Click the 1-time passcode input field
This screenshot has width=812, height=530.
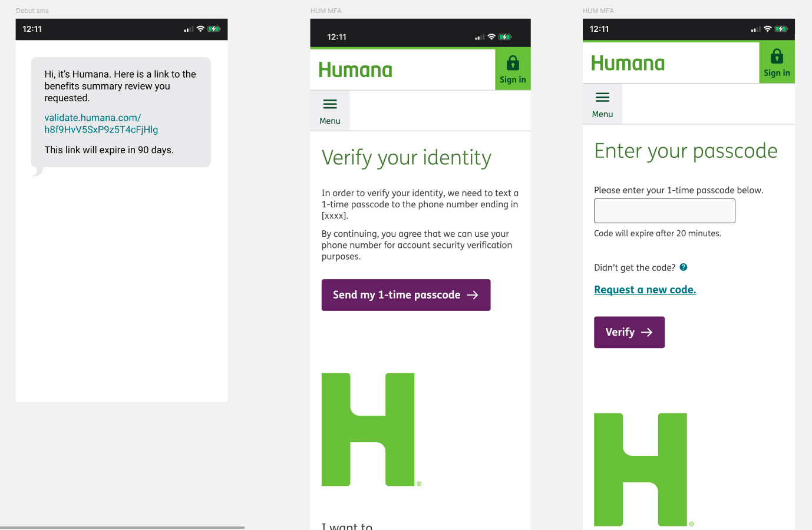[x=665, y=211]
